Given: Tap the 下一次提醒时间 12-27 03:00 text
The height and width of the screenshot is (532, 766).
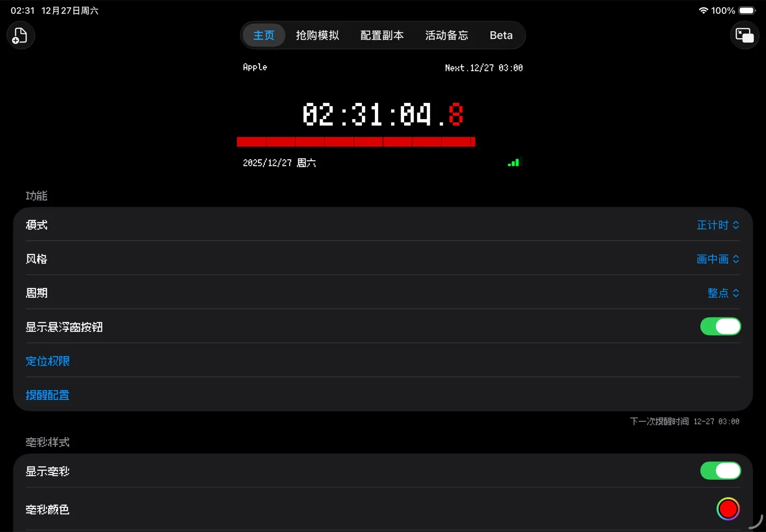Looking at the screenshot, I should tap(685, 421).
